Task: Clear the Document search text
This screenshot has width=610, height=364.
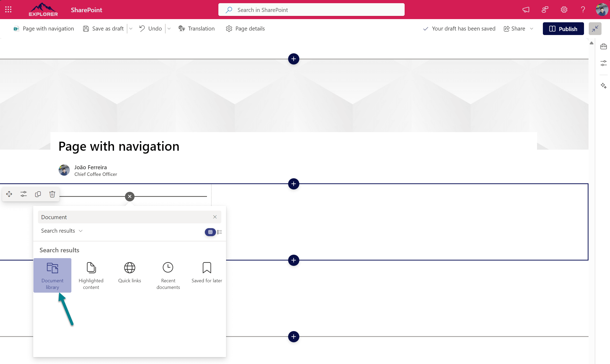Action: click(x=215, y=217)
